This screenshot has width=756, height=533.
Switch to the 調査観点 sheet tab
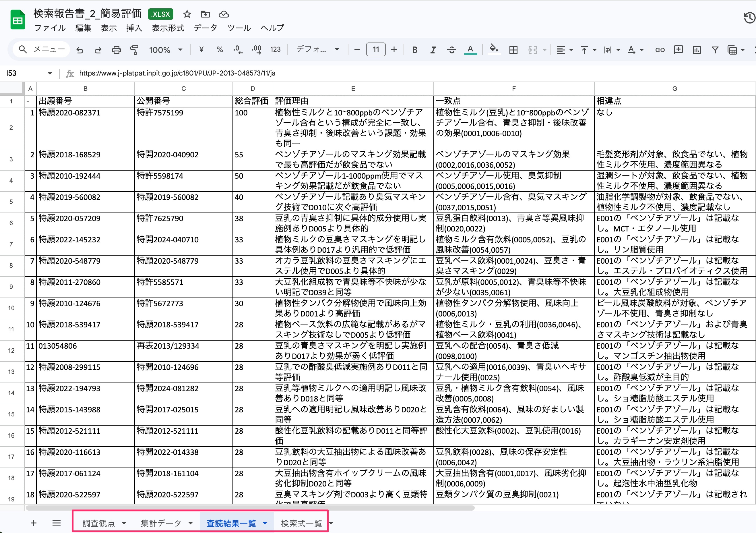(98, 523)
